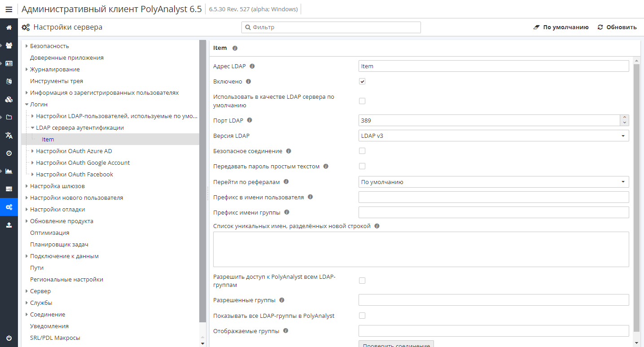Screen dimensions: 644x347
Task: Check allow access for all LDAP groups
Action: tap(362, 281)
